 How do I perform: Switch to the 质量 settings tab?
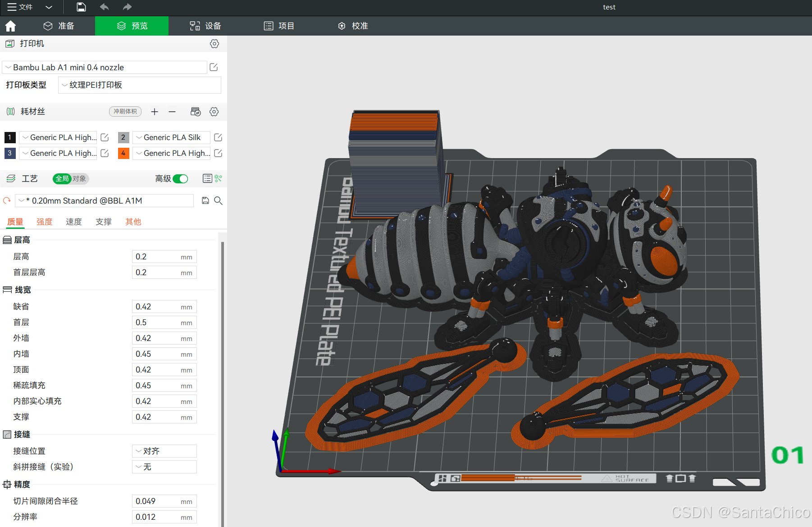[15, 222]
